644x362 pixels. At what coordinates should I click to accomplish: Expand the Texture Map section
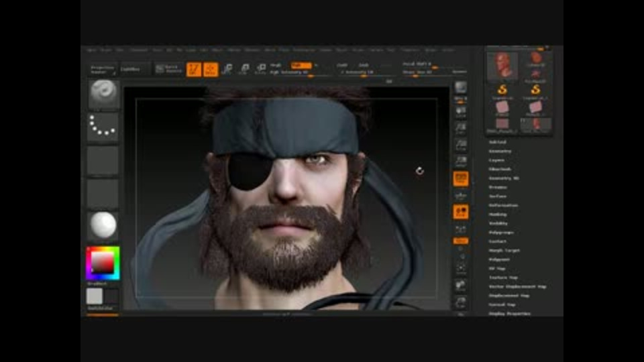(503, 278)
